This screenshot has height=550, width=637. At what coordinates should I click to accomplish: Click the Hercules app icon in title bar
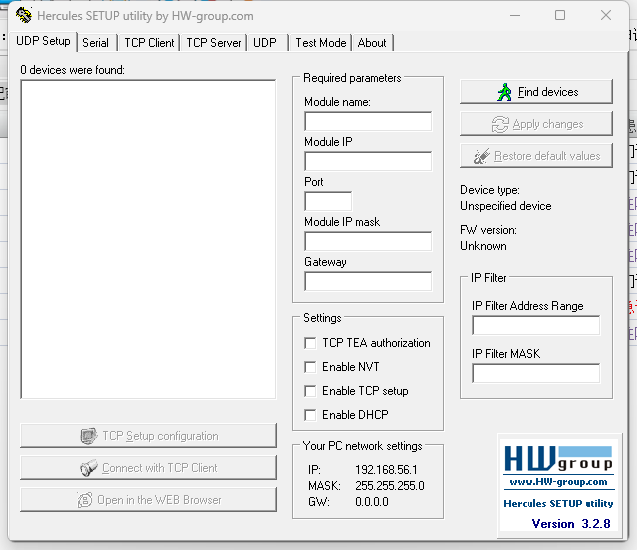[24, 15]
